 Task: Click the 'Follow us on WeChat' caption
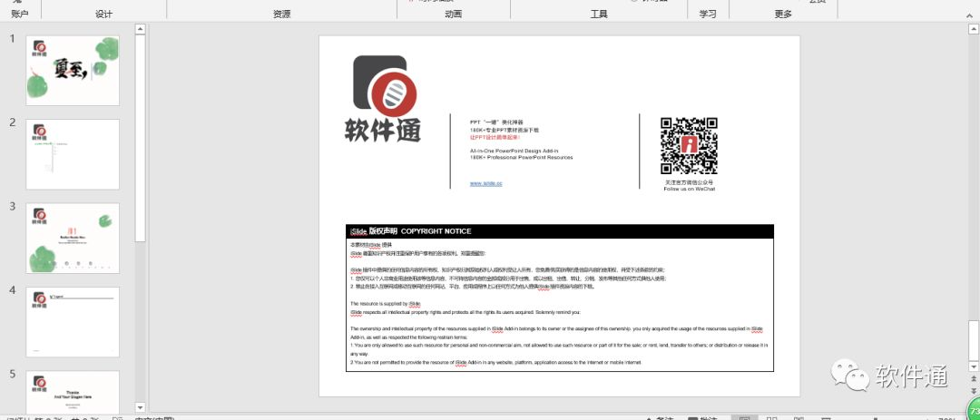[690, 189]
